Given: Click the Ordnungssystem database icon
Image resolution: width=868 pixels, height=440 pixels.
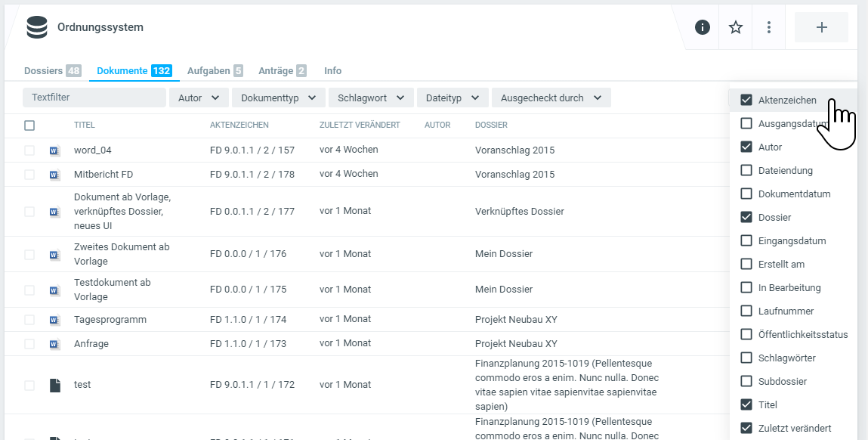Looking at the screenshot, I should tap(36, 28).
